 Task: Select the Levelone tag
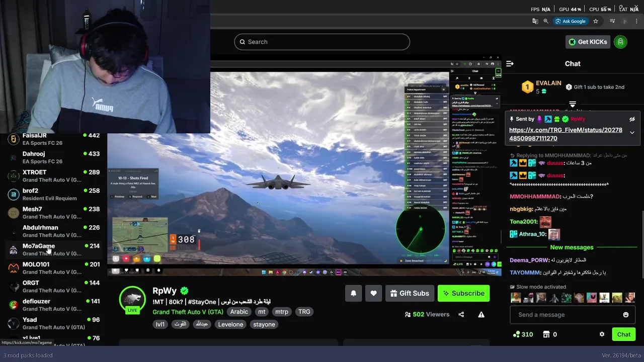point(230,324)
